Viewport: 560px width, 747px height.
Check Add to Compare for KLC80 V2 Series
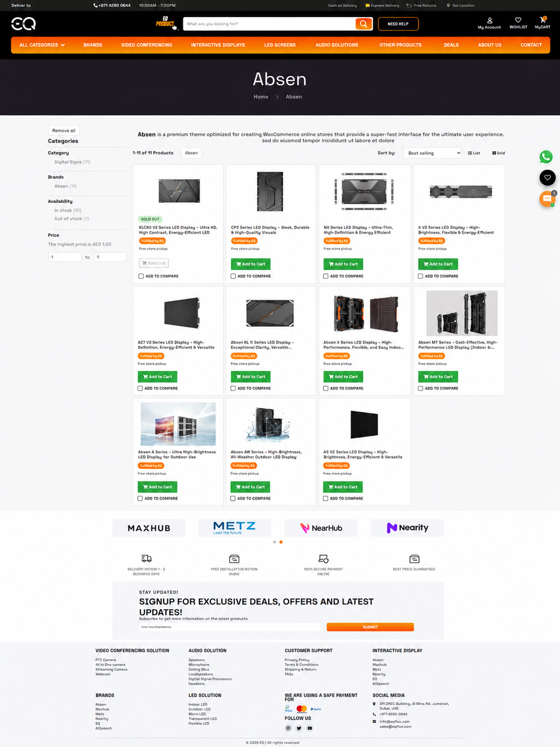pos(141,276)
